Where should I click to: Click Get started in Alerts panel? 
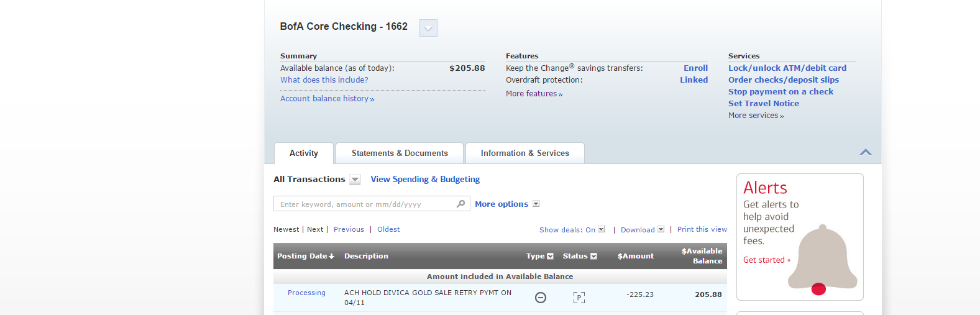[767, 260]
